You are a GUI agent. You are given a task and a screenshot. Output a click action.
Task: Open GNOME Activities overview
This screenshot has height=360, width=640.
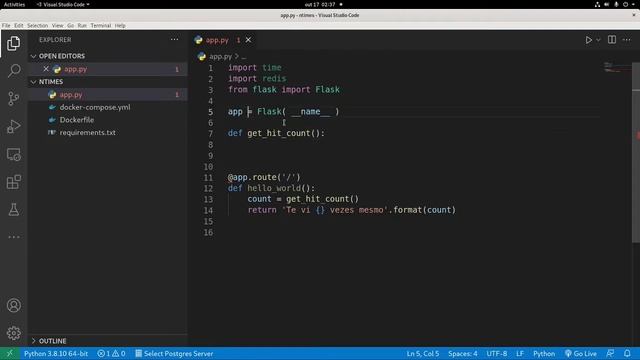[x=14, y=4]
